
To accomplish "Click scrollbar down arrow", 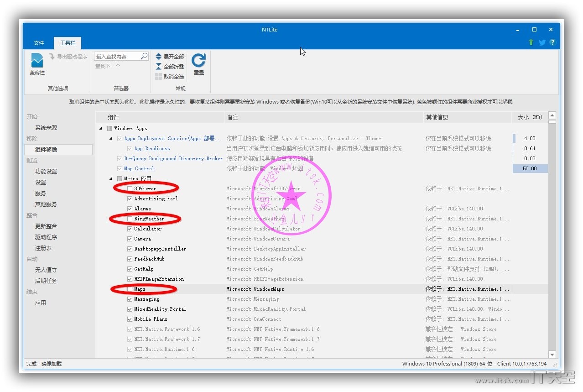I will pyautogui.click(x=552, y=355).
